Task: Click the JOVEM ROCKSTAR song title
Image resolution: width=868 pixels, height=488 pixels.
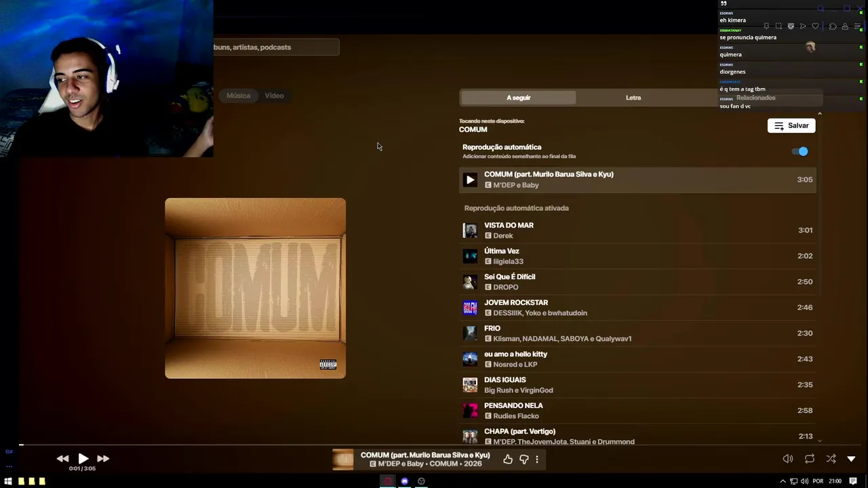Action: (x=516, y=302)
